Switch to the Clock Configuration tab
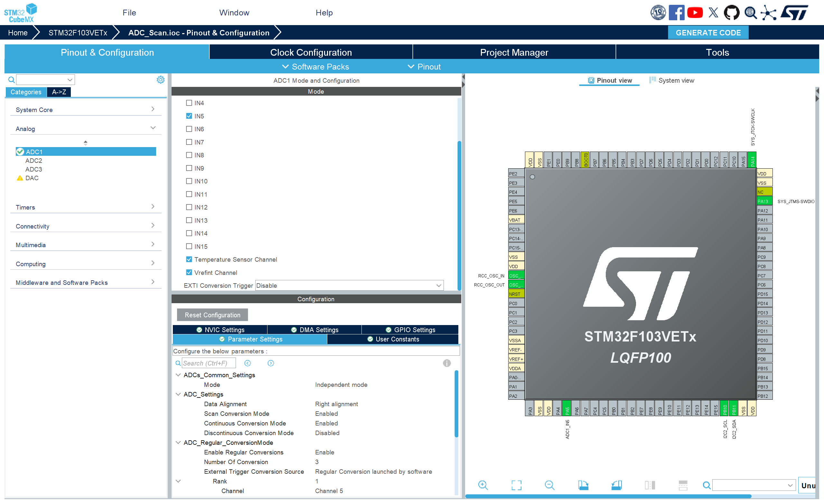 click(311, 52)
